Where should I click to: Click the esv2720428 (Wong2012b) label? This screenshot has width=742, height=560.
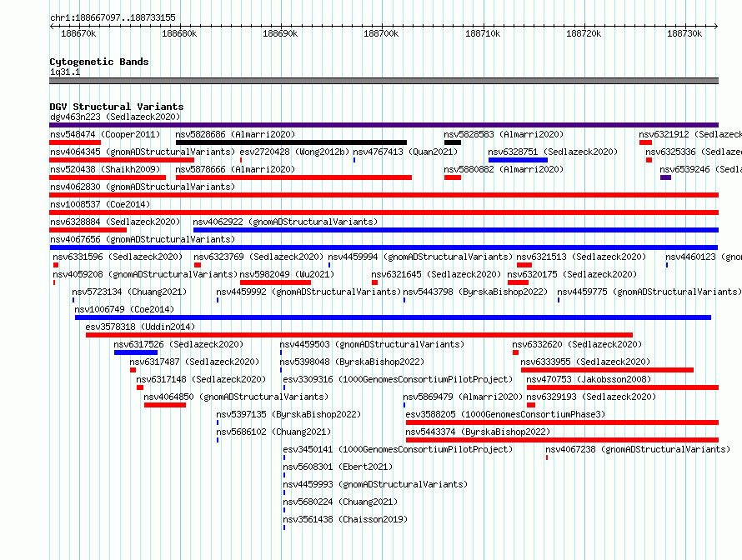[294, 152]
